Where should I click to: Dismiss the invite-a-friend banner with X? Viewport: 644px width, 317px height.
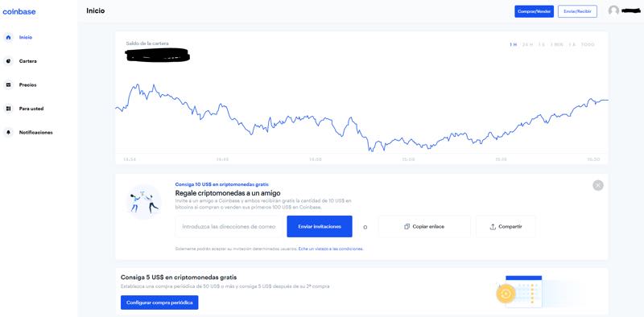598,185
